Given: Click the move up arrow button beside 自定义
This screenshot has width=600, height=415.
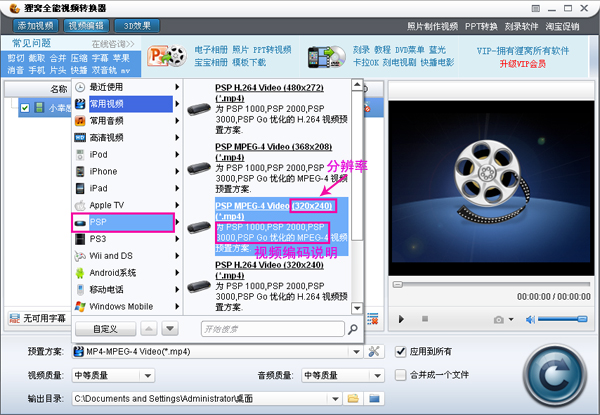Looking at the screenshot, I should (x=149, y=329).
